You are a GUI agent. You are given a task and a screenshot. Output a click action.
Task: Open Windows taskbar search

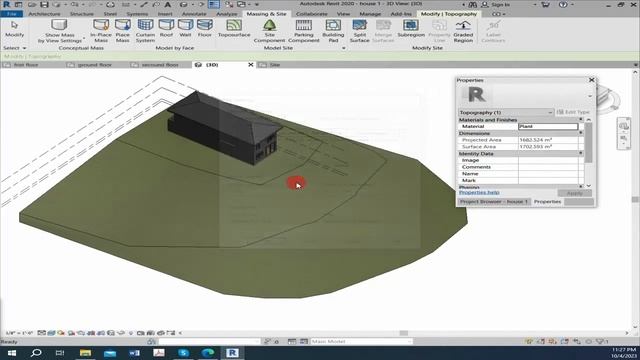36,353
